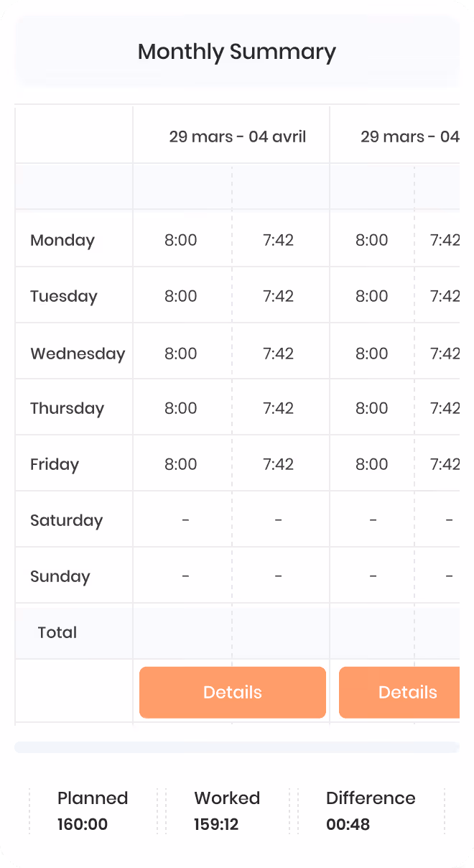Screen dimensions: 474x868
Task: Select the Monday row label
Action: pyautogui.click(x=62, y=240)
